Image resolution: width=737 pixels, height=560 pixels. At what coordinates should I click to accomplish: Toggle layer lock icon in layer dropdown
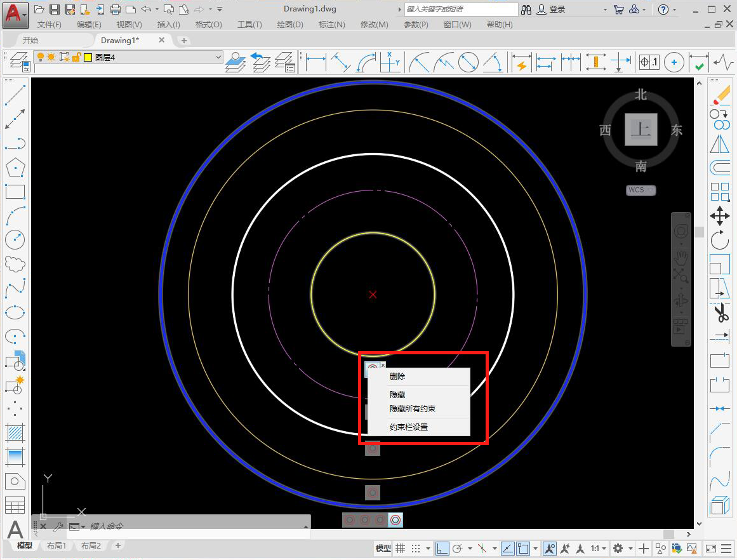point(76,57)
